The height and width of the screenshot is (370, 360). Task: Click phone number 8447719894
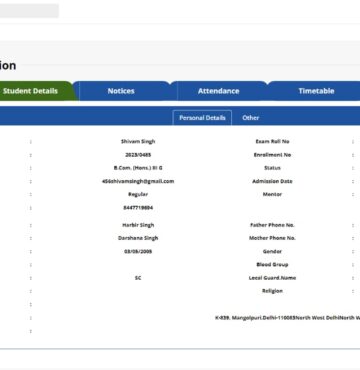point(138,208)
